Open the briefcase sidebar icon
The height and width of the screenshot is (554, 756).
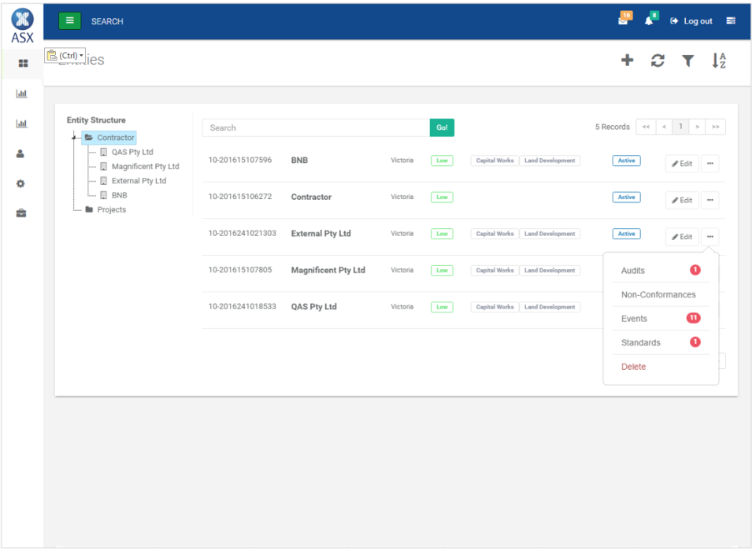tap(21, 213)
